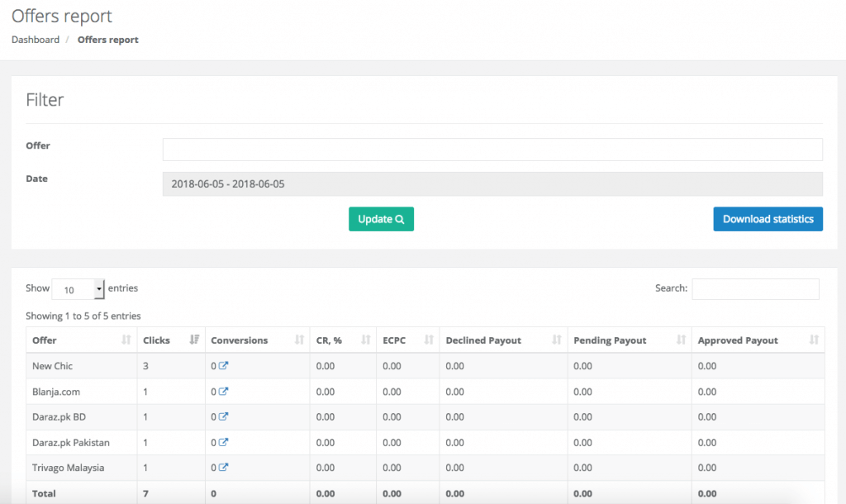Sort by ECPC column arrows
Screen dimensions: 846x504
coord(429,340)
